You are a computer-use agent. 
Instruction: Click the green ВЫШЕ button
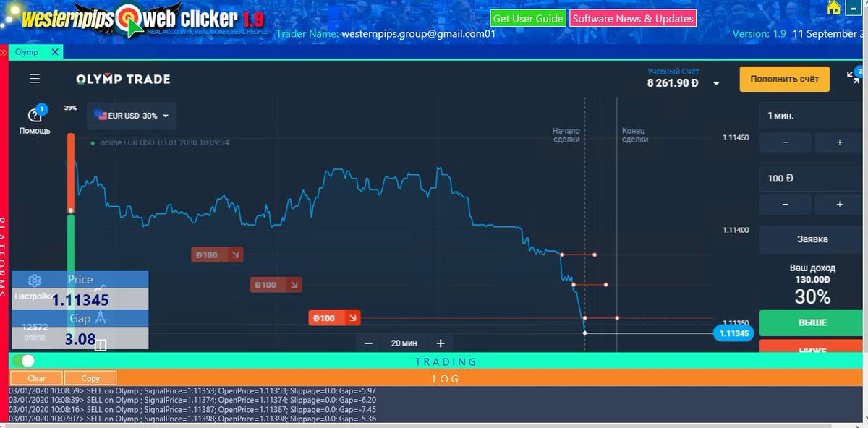(x=812, y=322)
